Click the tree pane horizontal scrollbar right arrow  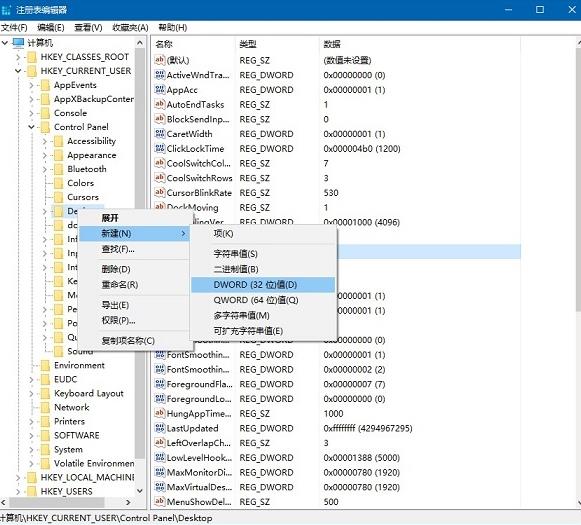(x=128, y=502)
